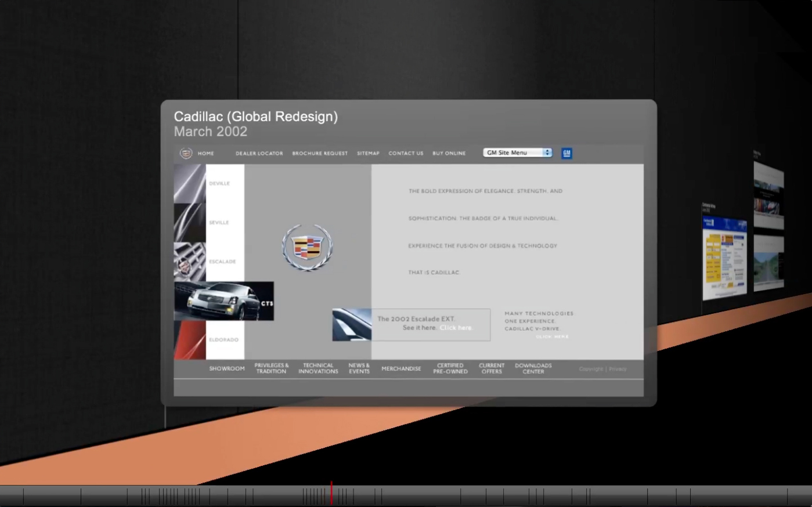This screenshot has height=507, width=812.
Task: Open MERCHANDISE in the bottom navigation
Action: [x=401, y=369]
